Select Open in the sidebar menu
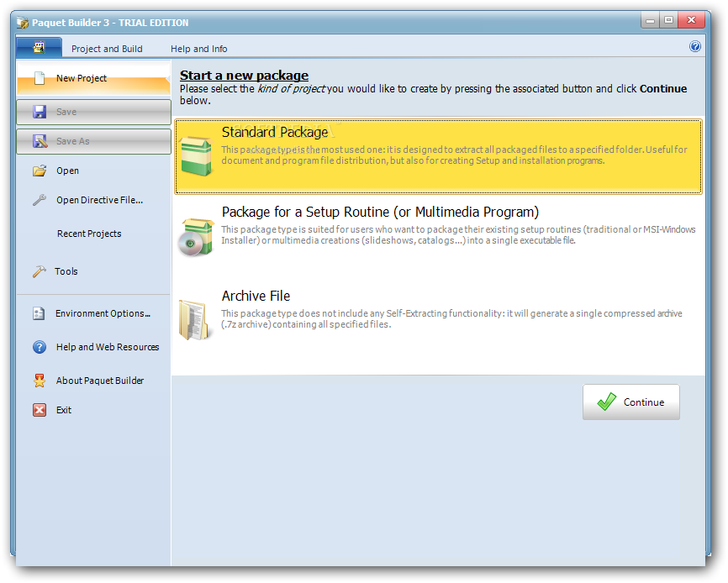The width and height of the screenshot is (728, 583). [93, 171]
